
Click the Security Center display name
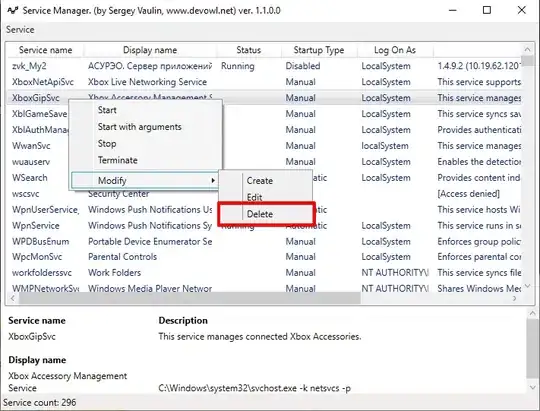pos(118,194)
